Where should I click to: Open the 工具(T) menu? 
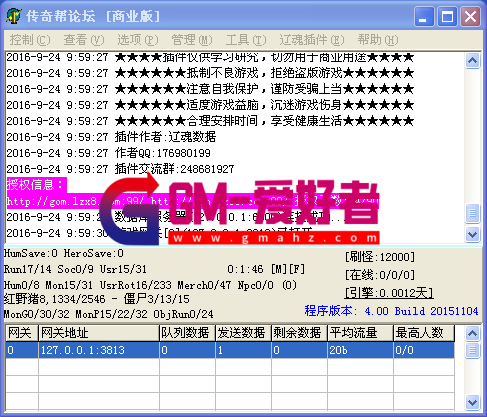(246, 40)
